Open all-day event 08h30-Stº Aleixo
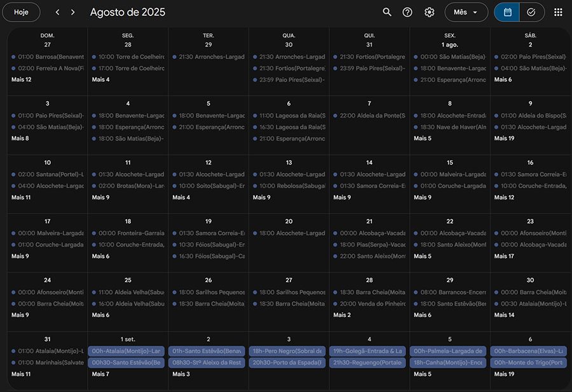572x392 pixels. (207, 363)
